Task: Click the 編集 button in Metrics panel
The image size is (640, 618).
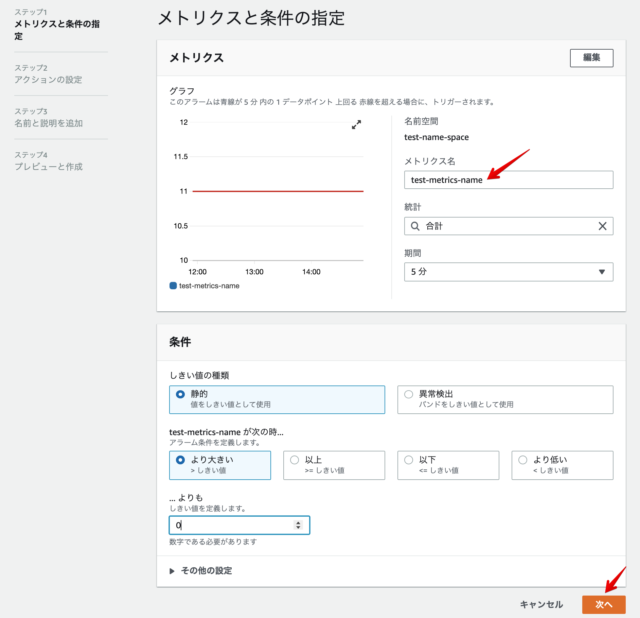Action: pos(591,58)
